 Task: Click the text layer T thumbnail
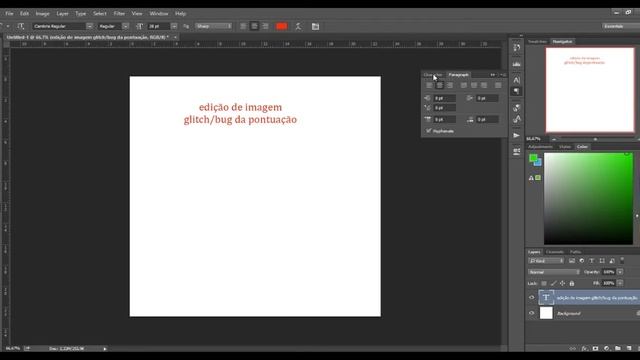tap(546, 298)
